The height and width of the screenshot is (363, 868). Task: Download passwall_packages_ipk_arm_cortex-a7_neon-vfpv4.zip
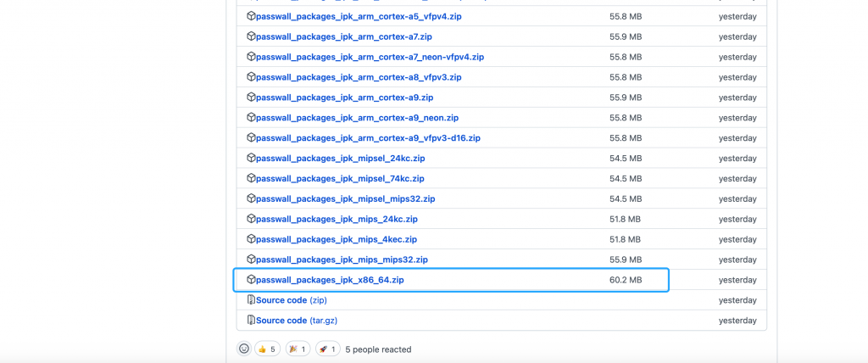tap(370, 57)
